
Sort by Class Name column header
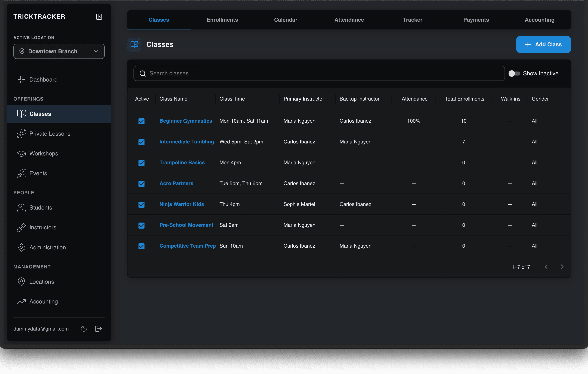pos(173,99)
